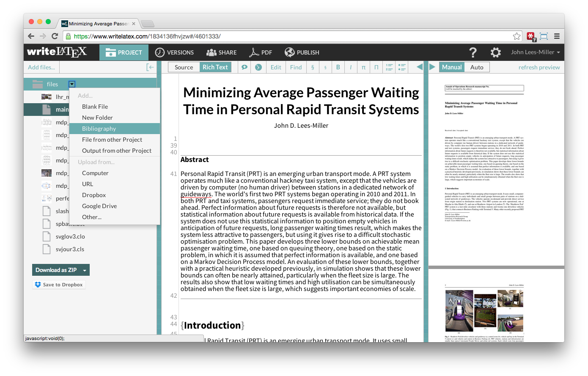588x376 pixels.
Task: Select Google Drive upload option
Action: pyautogui.click(x=99, y=206)
